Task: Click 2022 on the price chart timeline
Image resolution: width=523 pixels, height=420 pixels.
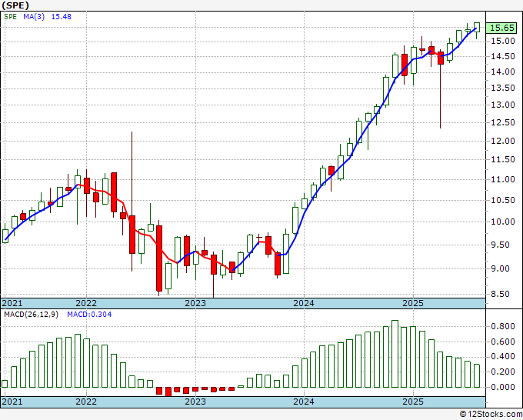Action: click(86, 303)
